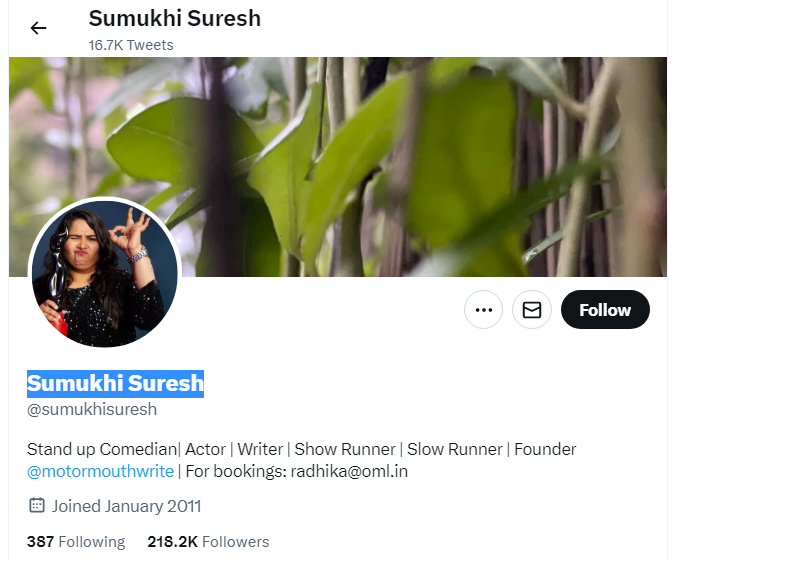Viewport: 788px width, 561px height.
Task: Send a message via envelope icon
Action: coord(532,310)
